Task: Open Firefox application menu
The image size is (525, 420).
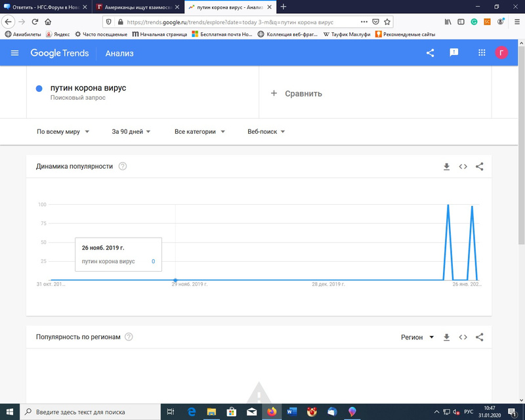Action: click(x=517, y=22)
